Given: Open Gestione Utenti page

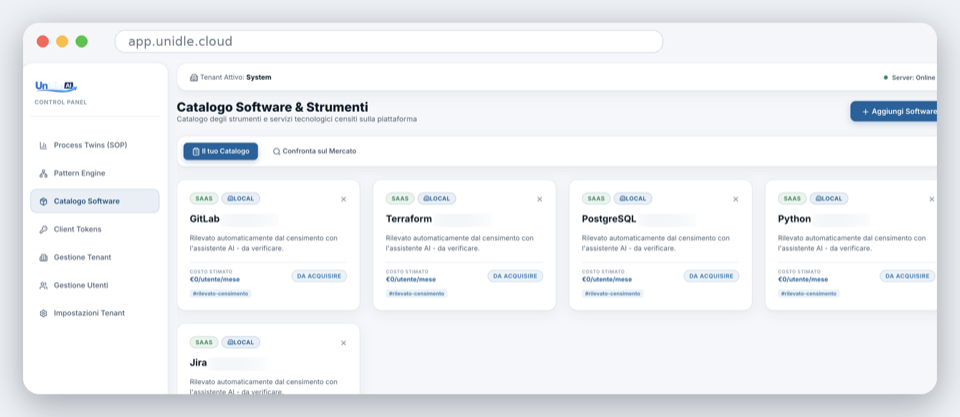Looking at the screenshot, I should click(x=95, y=285).
